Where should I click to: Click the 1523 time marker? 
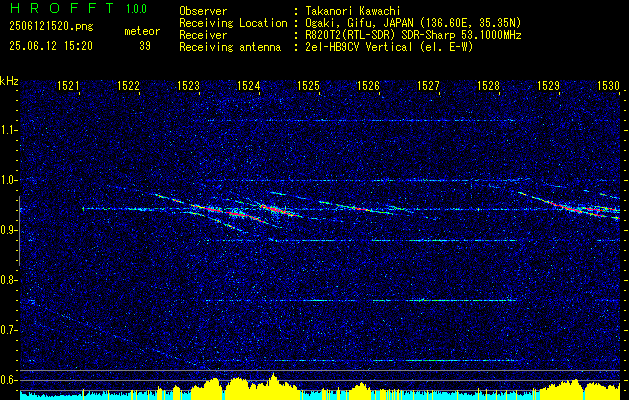click(188, 85)
